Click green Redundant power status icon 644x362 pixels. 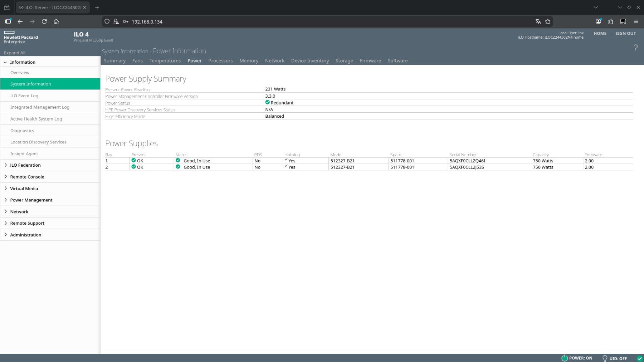tap(267, 102)
